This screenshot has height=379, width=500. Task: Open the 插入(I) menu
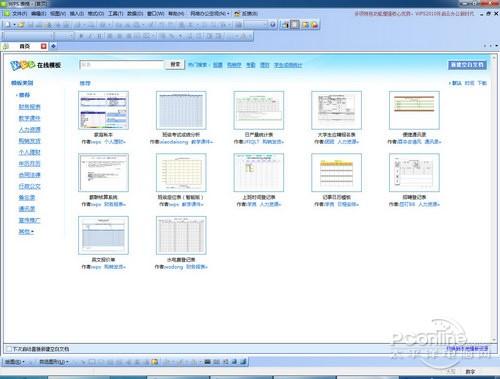[77, 14]
